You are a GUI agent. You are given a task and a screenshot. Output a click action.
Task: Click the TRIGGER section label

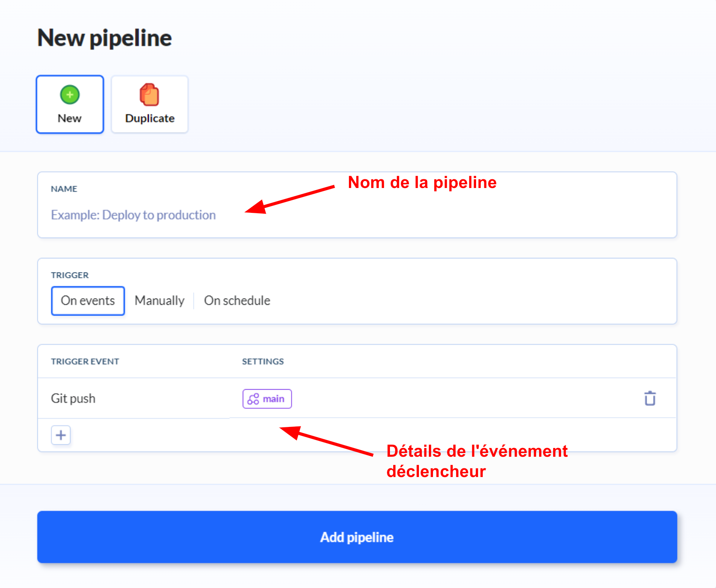pyautogui.click(x=70, y=275)
